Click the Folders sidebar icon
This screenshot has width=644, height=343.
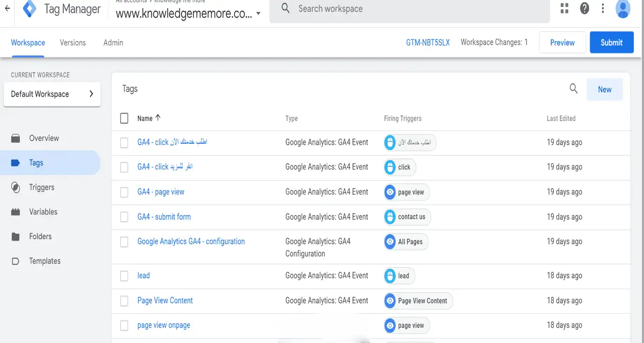coord(16,236)
